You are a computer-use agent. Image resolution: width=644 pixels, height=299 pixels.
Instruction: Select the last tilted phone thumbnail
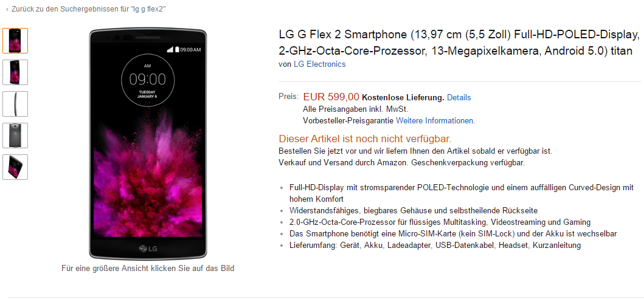tap(15, 167)
